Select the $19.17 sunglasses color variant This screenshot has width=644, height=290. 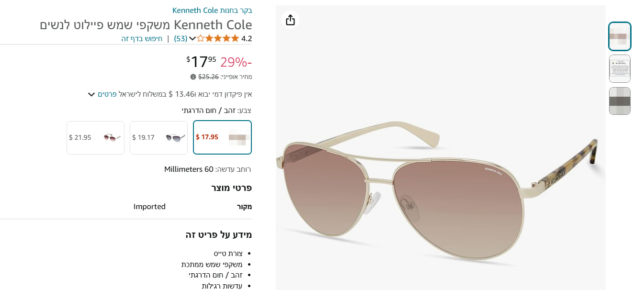tap(159, 138)
